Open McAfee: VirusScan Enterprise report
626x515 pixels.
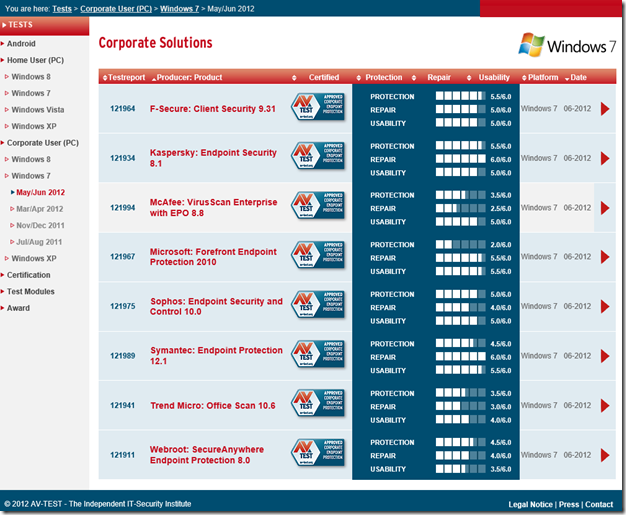coord(213,208)
